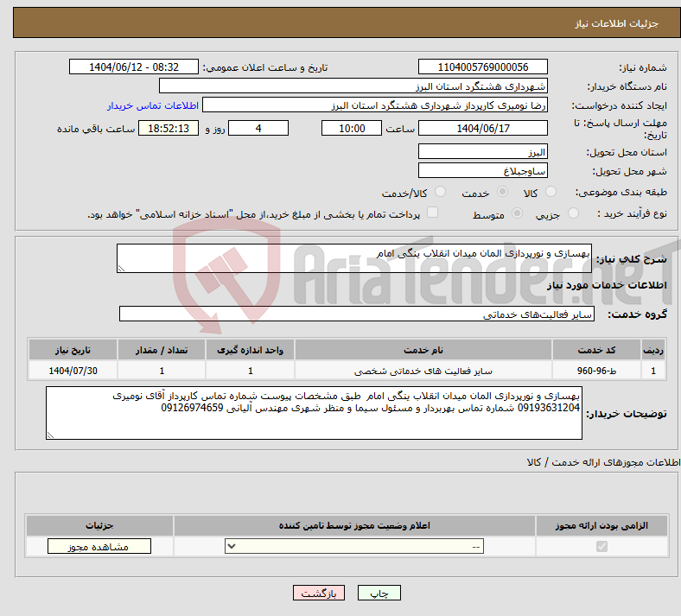This screenshot has width=681, height=616.
Task: Click the گروه خدمت field سایر فعالیت‌های خدماتی
Action: 357,314
